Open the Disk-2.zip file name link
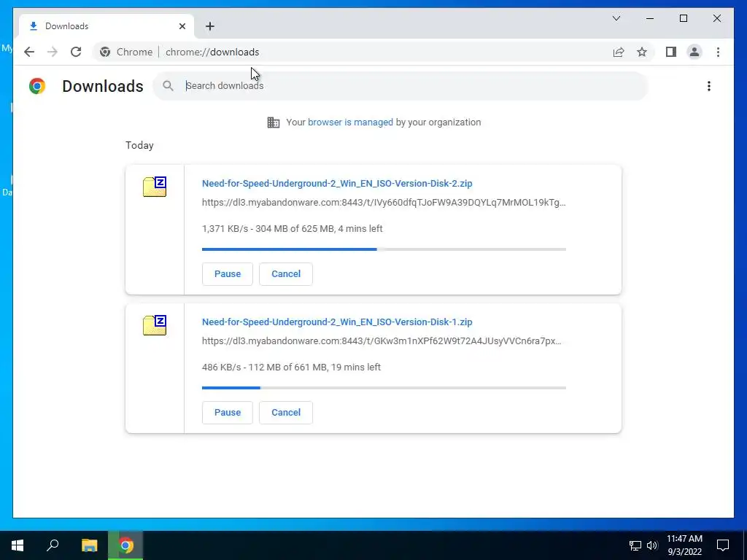 tap(337, 183)
